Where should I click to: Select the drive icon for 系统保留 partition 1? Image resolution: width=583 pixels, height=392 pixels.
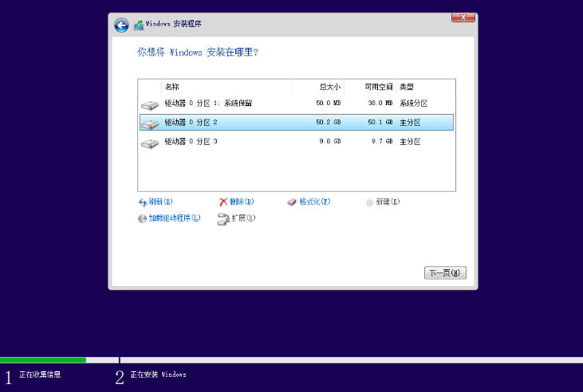tap(149, 104)
